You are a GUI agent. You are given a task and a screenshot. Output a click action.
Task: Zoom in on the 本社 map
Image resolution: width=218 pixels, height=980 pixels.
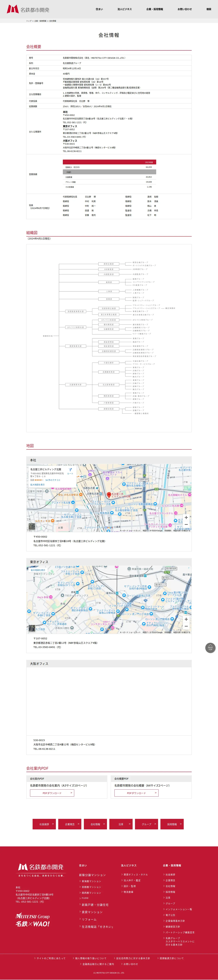(x=186, y=517)
